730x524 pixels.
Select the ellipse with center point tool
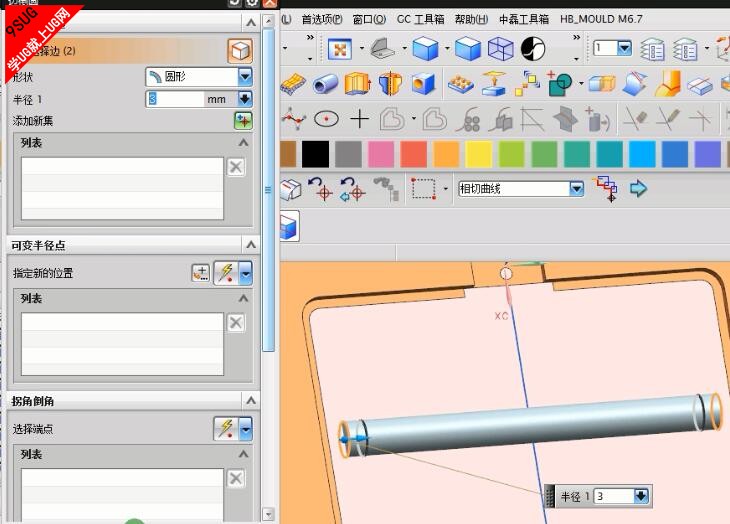pyautogui.click(x=326, y=119)
